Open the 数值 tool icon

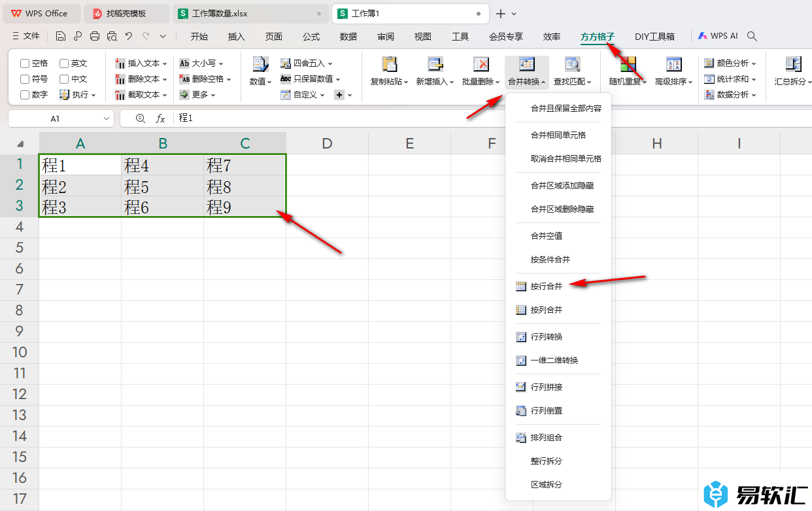[260, 65]
